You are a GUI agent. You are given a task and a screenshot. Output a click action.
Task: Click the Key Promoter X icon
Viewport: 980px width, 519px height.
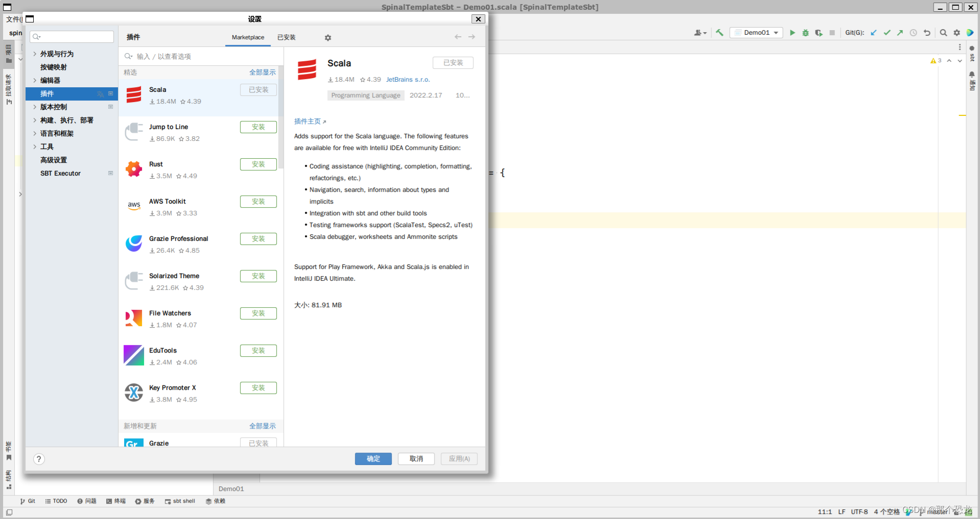[134, 392]
